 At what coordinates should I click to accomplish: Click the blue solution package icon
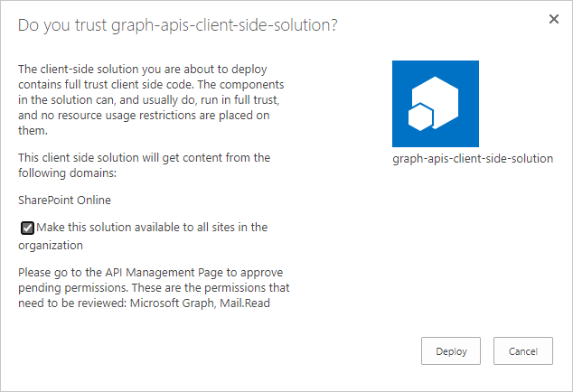click(436, 104)
